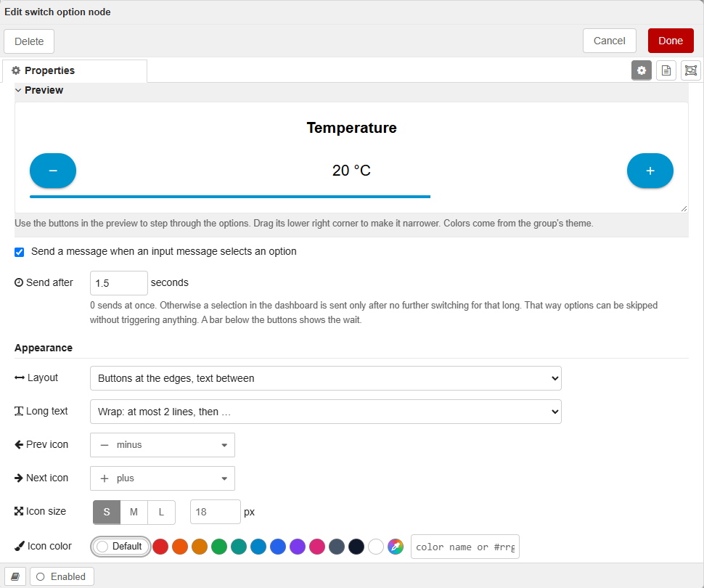
Task: Pick the sky blue icon color swatch
Action: (x=258, y=547)
